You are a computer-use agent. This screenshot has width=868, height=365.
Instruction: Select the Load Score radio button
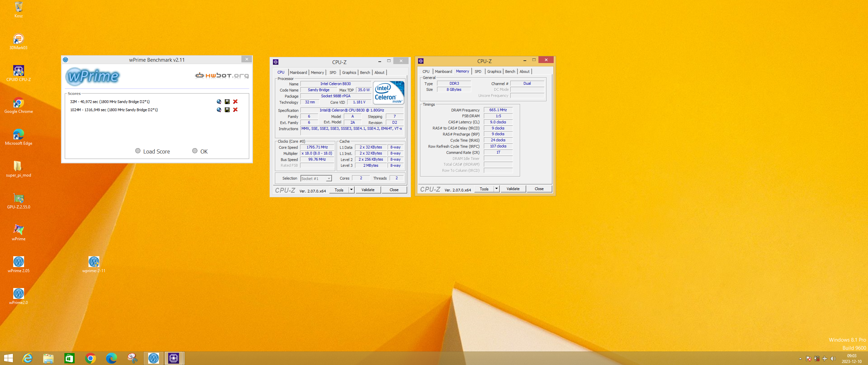pyautogui.click(x=138, y=151)
